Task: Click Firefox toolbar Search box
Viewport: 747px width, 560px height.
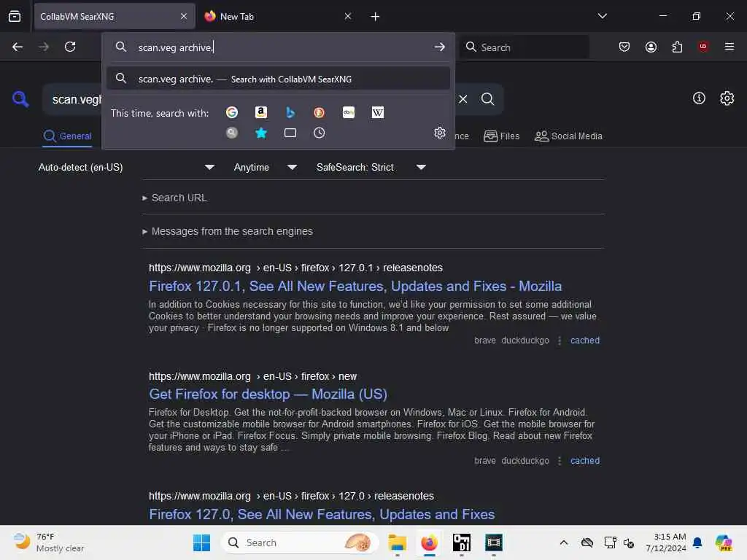Action: pos(524,47)
